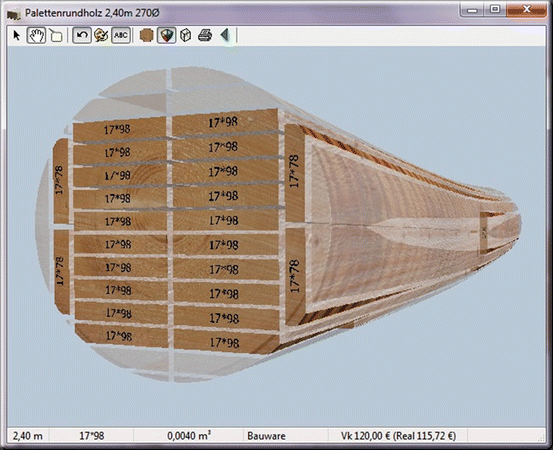
Task: Switch to wireframe cube view
Action: [x=186, y=35]
